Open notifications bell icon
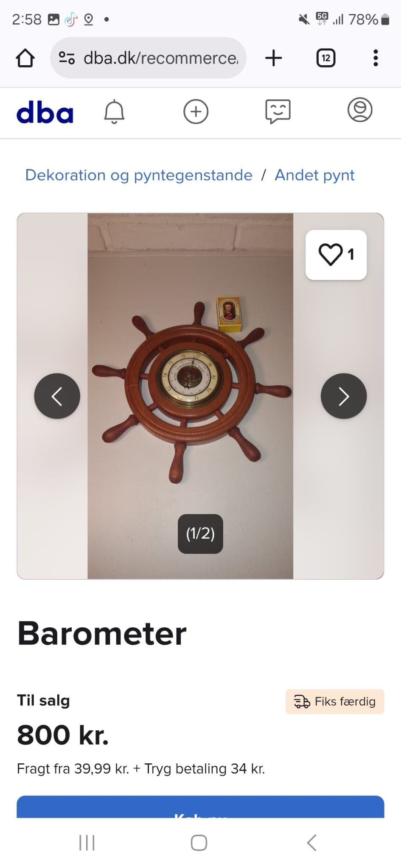401x868 pixels. [x=114, y=112]
